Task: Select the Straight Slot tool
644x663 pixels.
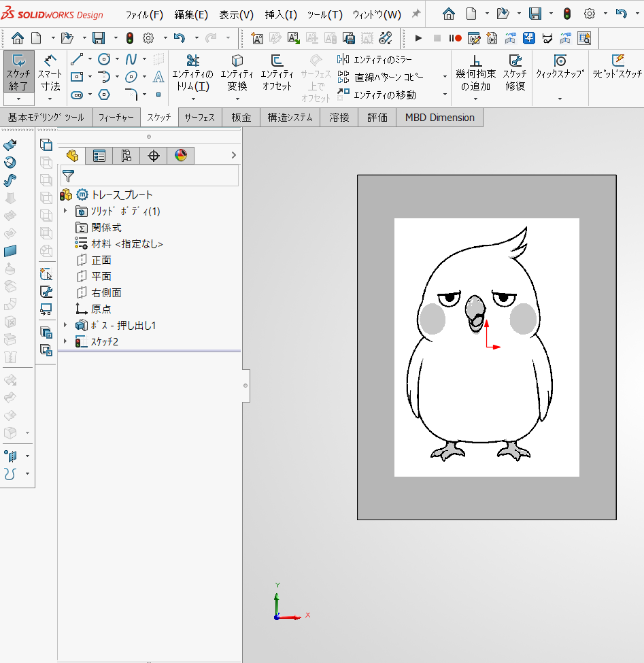Action: coord(77,95)
